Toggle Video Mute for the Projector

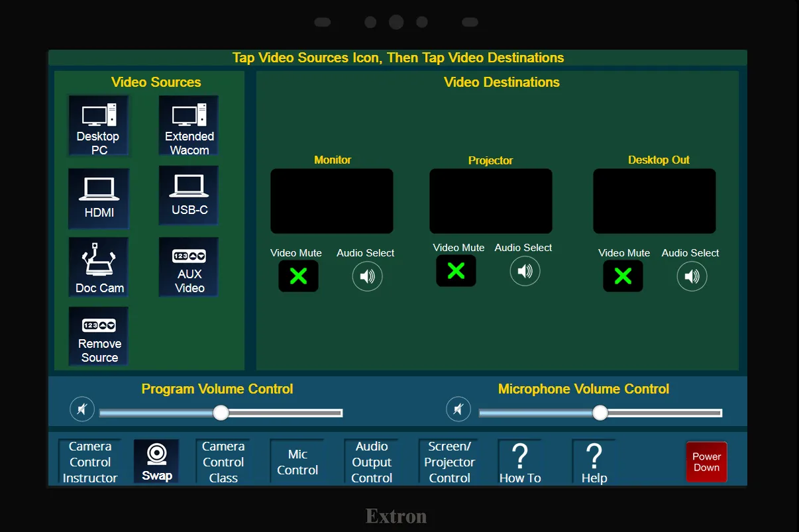(456, 271)
